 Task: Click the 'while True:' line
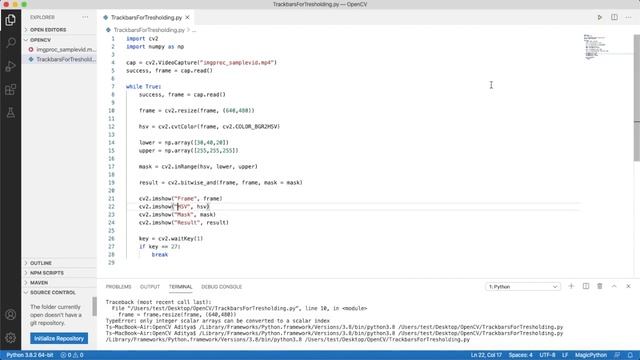click(144, 87)
